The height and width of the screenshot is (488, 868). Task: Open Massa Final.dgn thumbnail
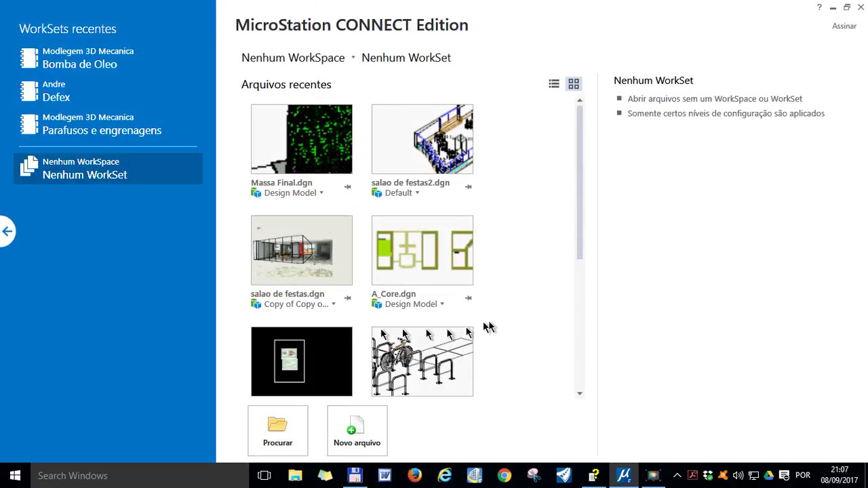[x=302, y=139]
